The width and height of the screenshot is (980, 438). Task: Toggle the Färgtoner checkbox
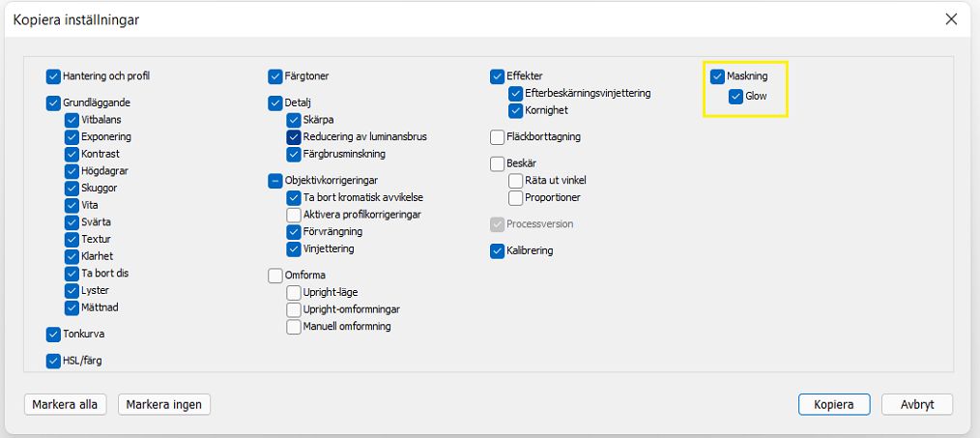(x=275, y=76)
